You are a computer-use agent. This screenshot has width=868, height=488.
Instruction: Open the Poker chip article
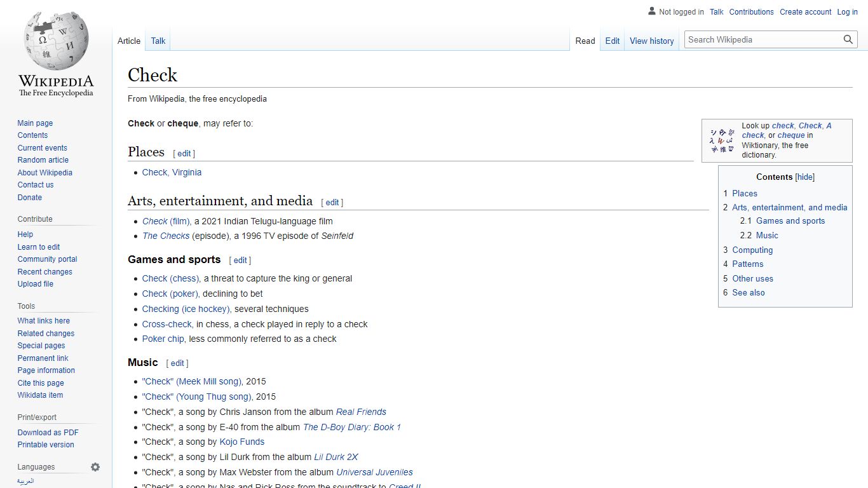(164, 339)
